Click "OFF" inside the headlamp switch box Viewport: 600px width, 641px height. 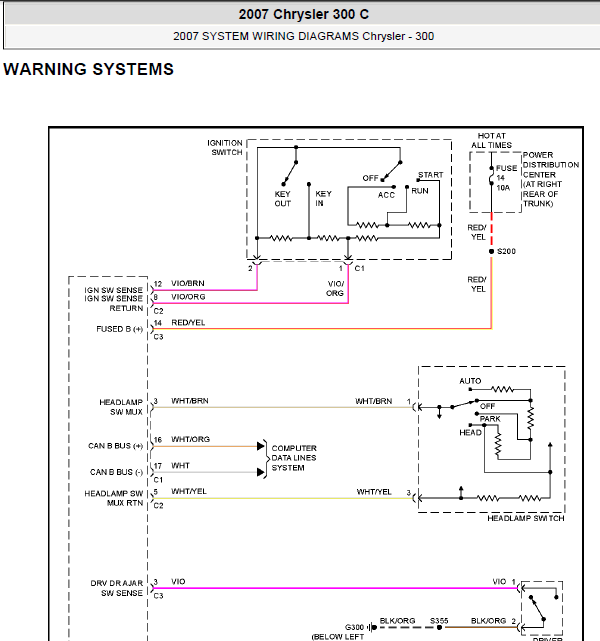click(487, 406)
